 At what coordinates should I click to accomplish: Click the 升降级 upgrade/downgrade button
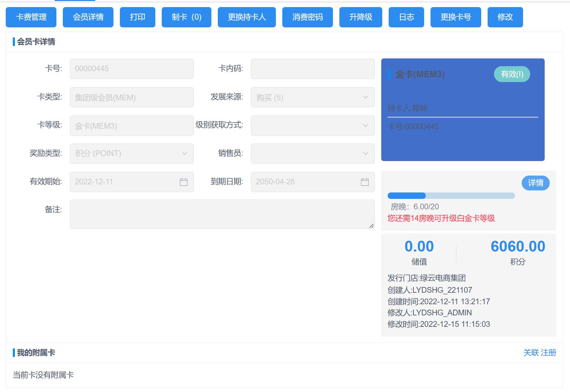tap(361, 17)
